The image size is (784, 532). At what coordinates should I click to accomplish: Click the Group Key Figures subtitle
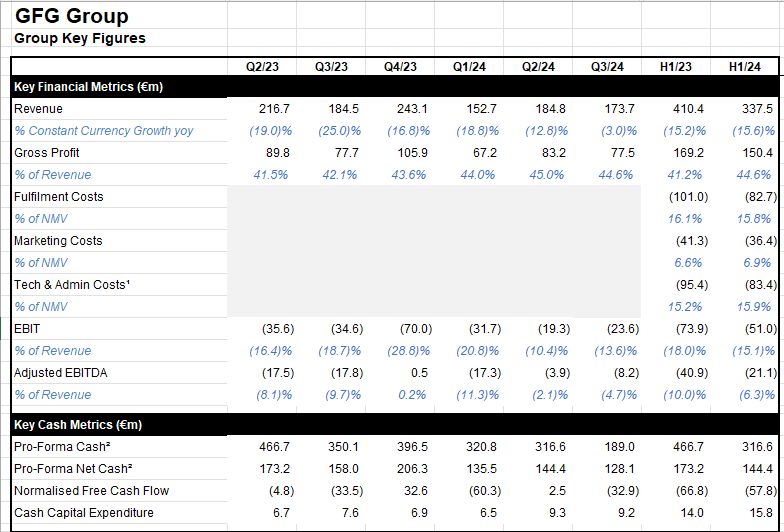80,38
